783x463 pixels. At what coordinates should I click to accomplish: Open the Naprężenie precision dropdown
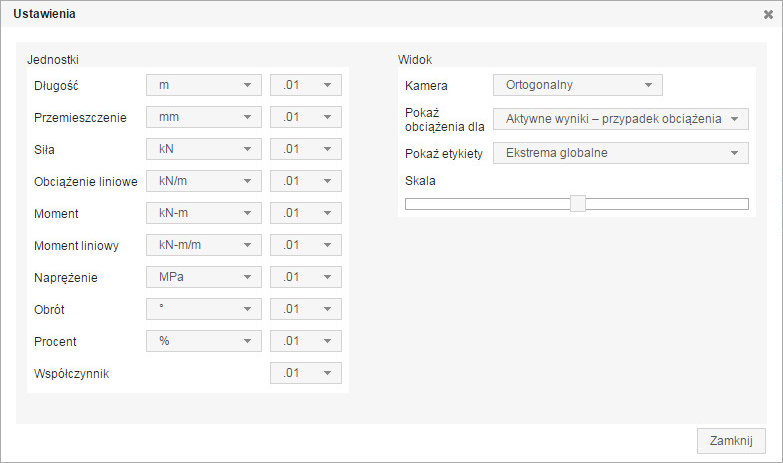306,277
